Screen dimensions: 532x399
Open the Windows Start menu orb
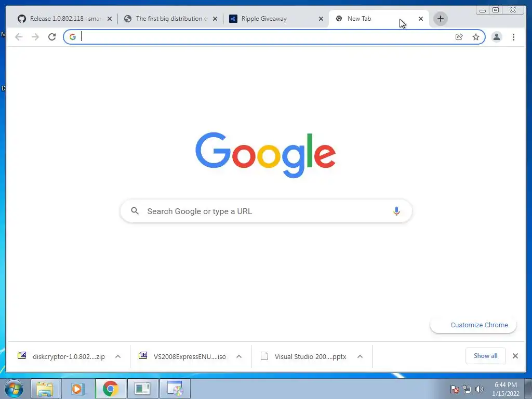[x=14, y=389]
